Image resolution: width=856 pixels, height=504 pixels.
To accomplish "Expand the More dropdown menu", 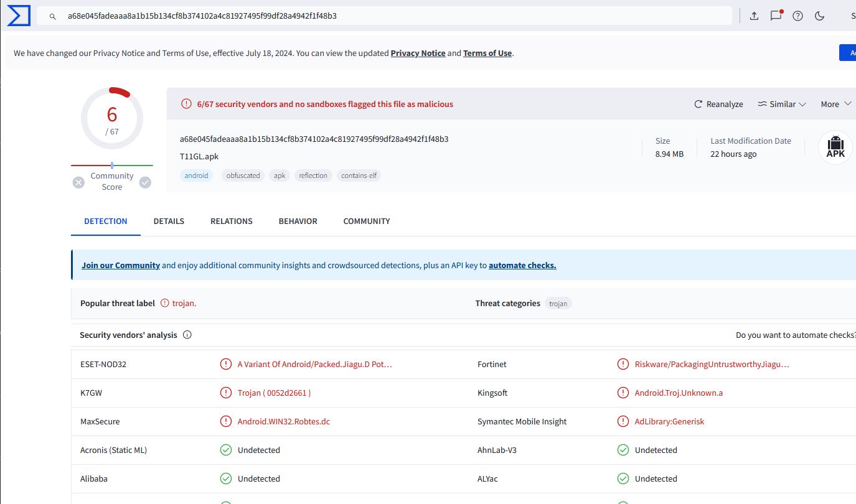I will (835, 104).
